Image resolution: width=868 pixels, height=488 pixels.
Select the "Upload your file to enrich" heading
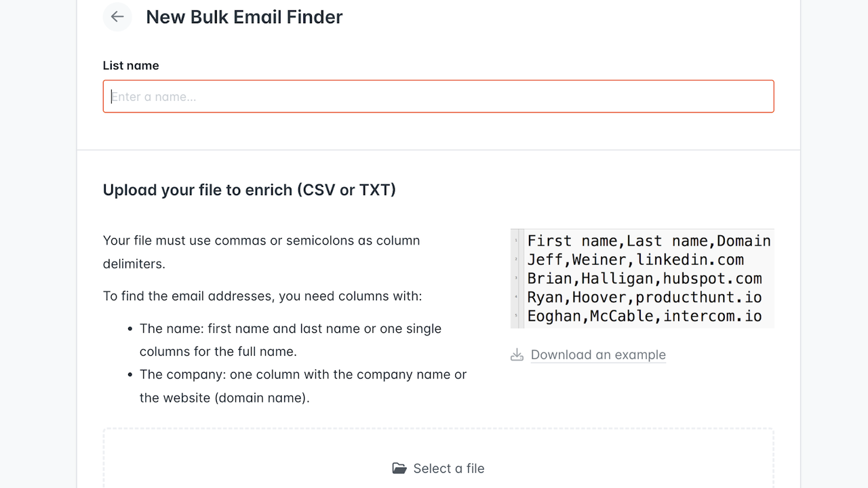pyautogui.click(x=250, y=190)
